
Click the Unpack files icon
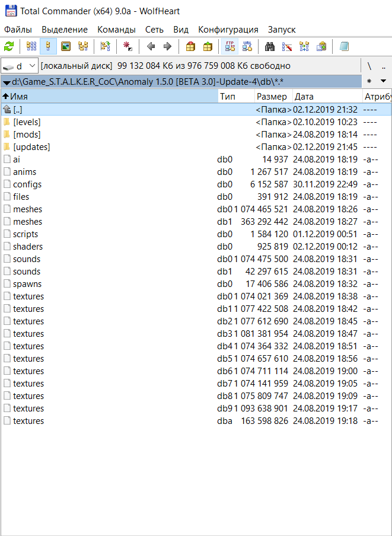coord(208,46)
